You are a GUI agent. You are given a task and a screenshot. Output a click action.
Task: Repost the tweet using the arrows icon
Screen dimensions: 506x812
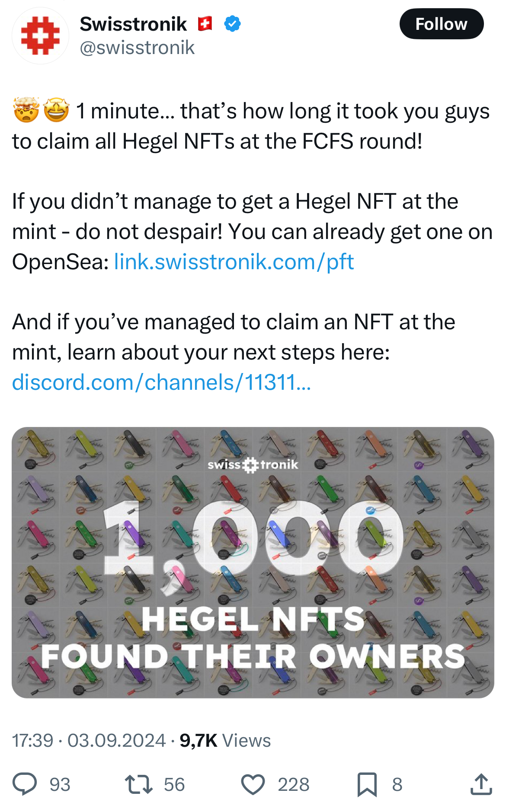[x=138, y=784]
